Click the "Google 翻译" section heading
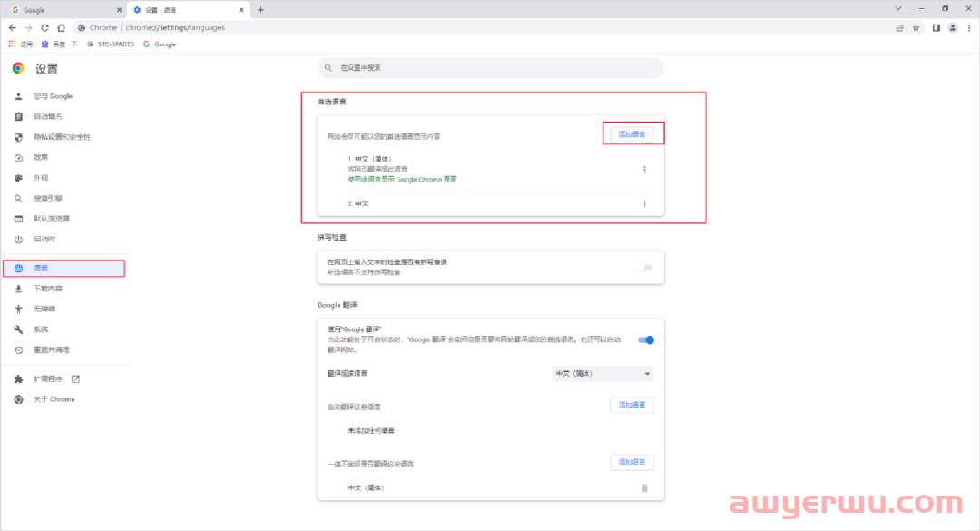This screenshot has width=980, height=531. [337, 305]
